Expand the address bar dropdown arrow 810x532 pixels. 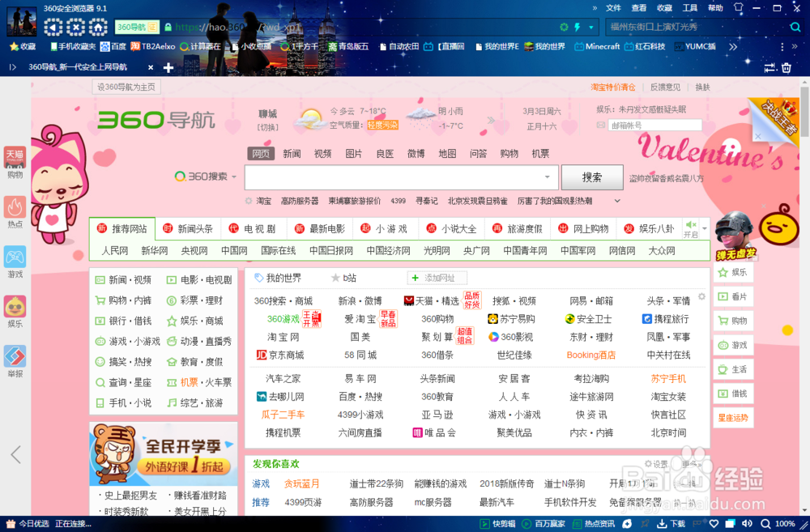[x=591, y=27]
